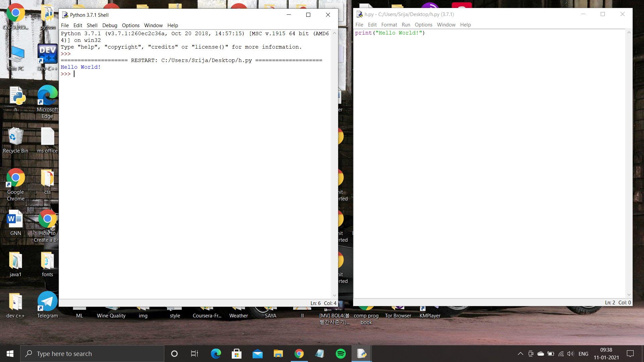Click the Type here to search box
Image resolution: width=644 pixels, height=362 pixels.
[92, 354]
